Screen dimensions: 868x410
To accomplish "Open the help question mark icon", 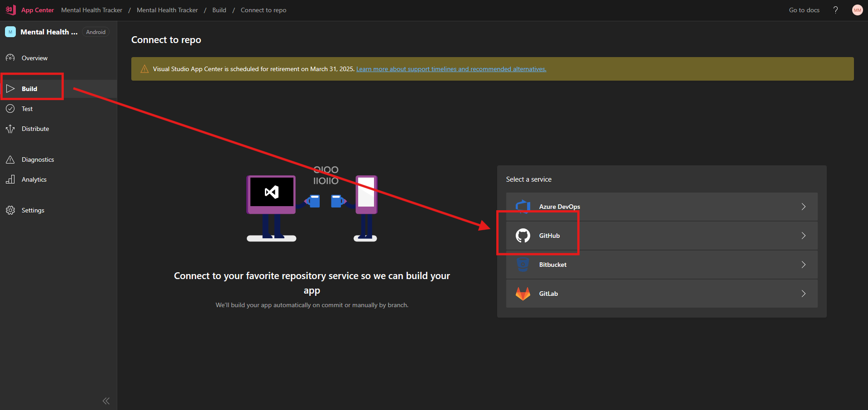I will (835, 10).
